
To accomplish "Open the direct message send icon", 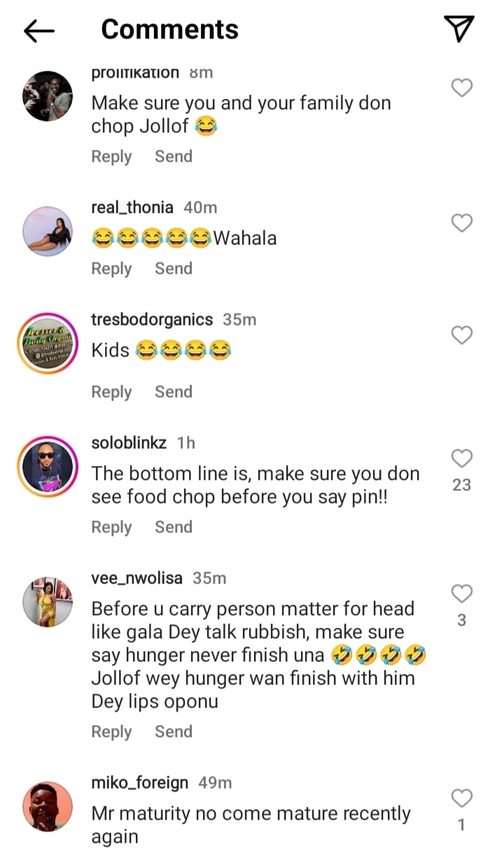I will pos(459,29).
